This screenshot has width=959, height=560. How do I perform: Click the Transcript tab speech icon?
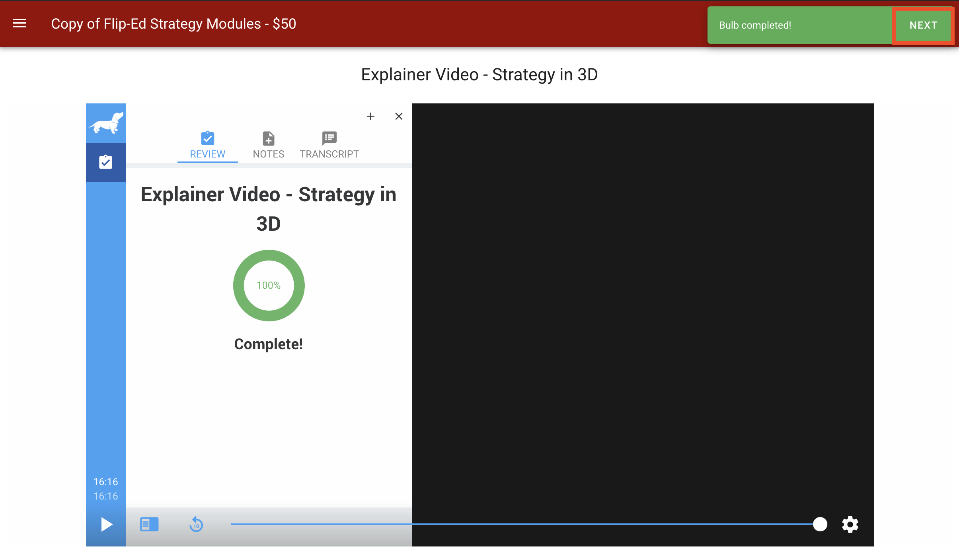[x=329, y=138]
